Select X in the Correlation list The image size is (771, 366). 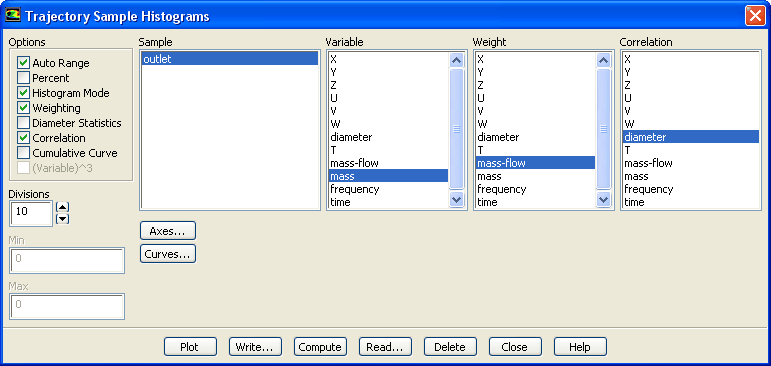pyautogui.click(x=691, y=59)
